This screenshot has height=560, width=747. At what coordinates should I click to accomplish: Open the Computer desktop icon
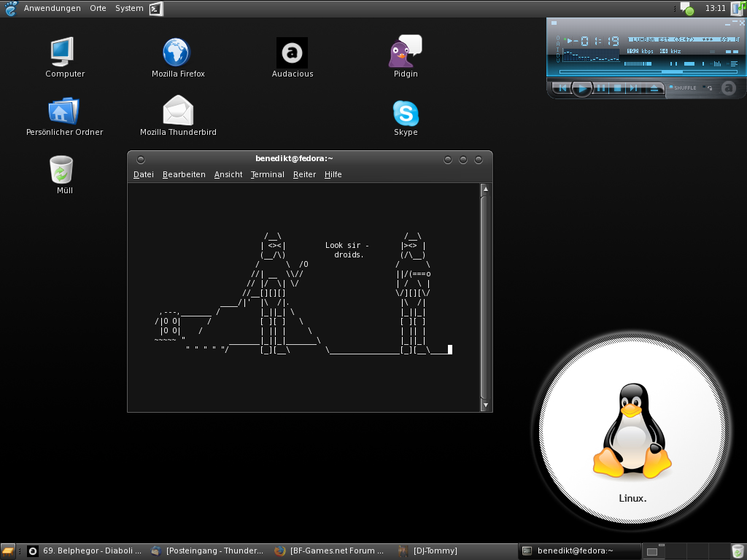pyautogui.click(x=64, y=57)
